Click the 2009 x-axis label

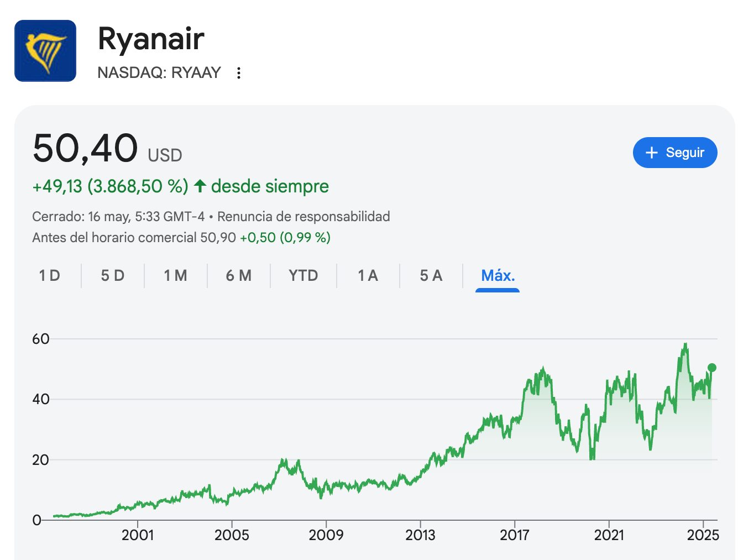click(326, 535)
